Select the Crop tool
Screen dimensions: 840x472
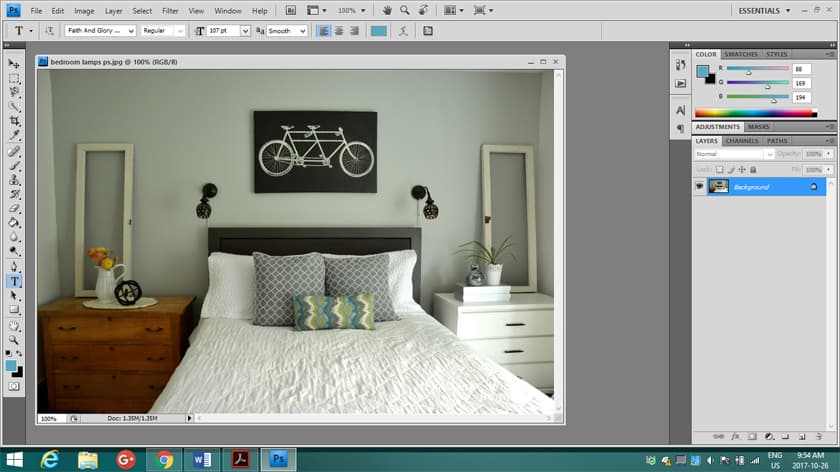[x=14, y=121]
